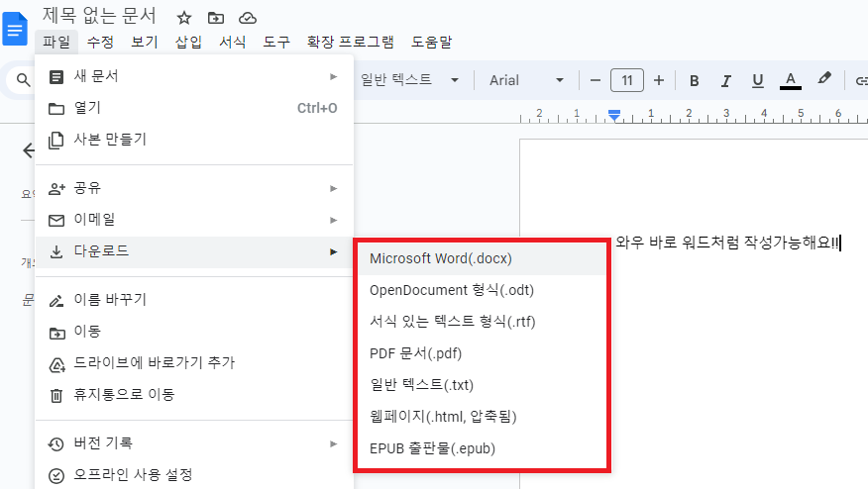868x489 pixels.
Task: Select 오프라인 사용 설정 menu entry
Action: point(194,474)
